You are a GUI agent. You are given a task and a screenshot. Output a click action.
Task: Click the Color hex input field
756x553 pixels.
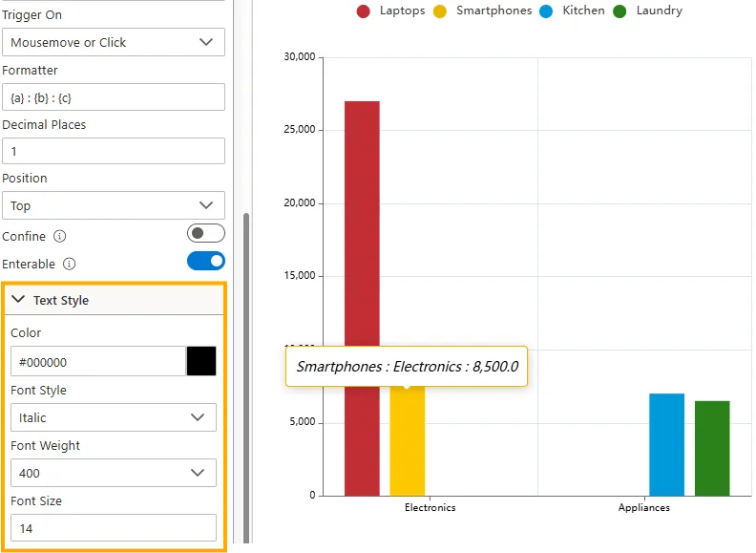[x=97, y=362]
